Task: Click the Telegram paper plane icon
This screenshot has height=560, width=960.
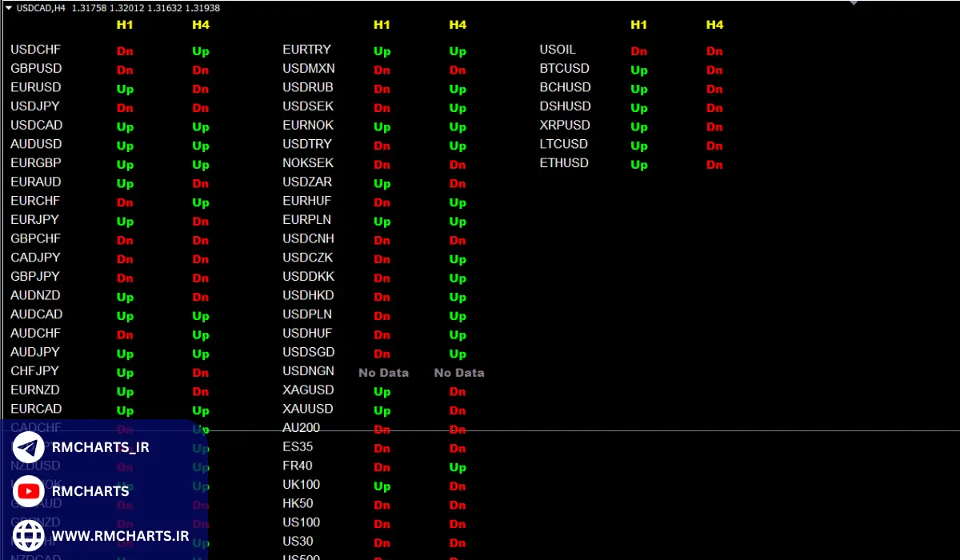Action: 28,446
